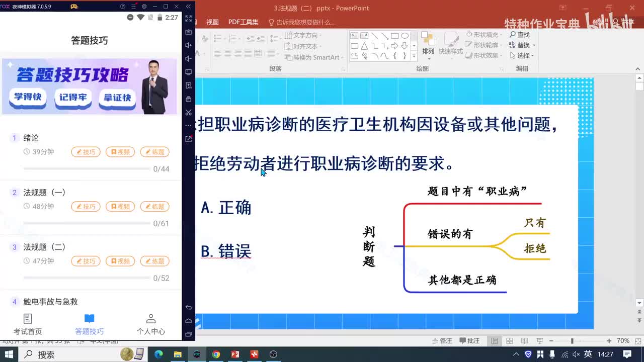This screenshot has width=644, height=362.
Task: Zoom in with status bar plus button
Action: 609,341
